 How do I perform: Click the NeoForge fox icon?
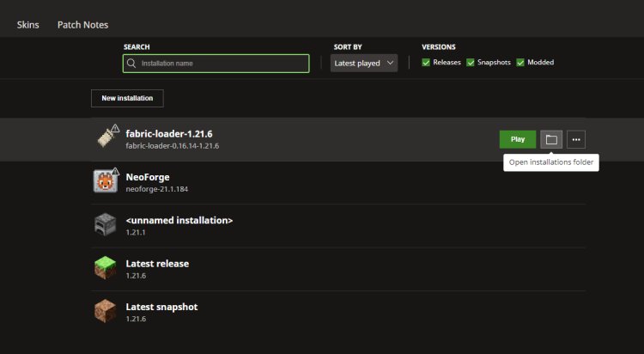pos(105,181)
